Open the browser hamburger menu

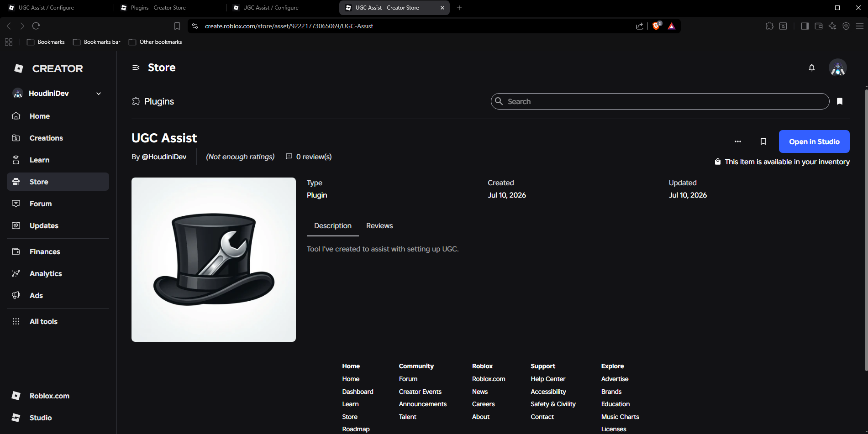tap(860, 26)
